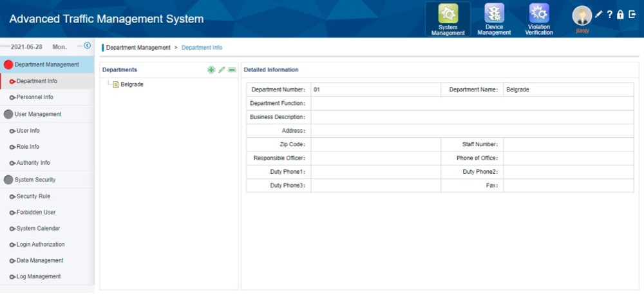Go to Log Management page
The image size is (644, 295).
38,276
